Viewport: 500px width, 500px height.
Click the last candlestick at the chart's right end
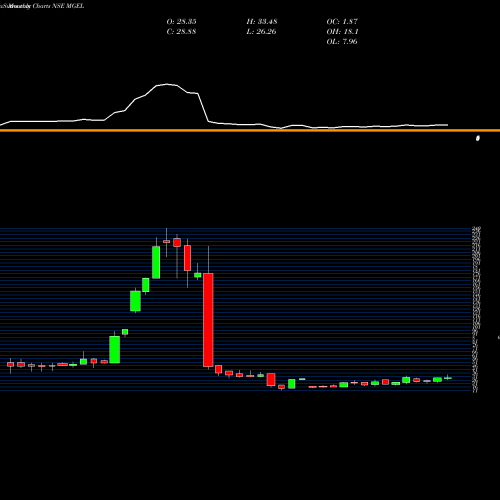click(x=448, y=378)
